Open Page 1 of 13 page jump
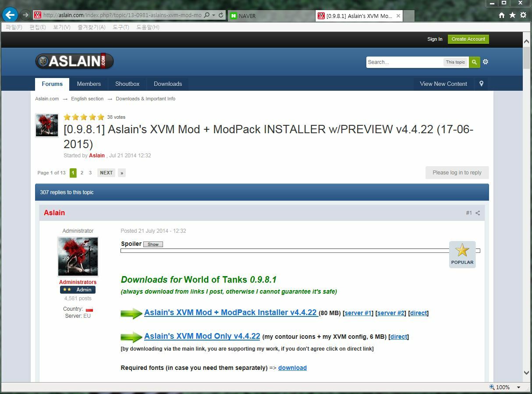The image size is (532, 394). click(51, 173)
